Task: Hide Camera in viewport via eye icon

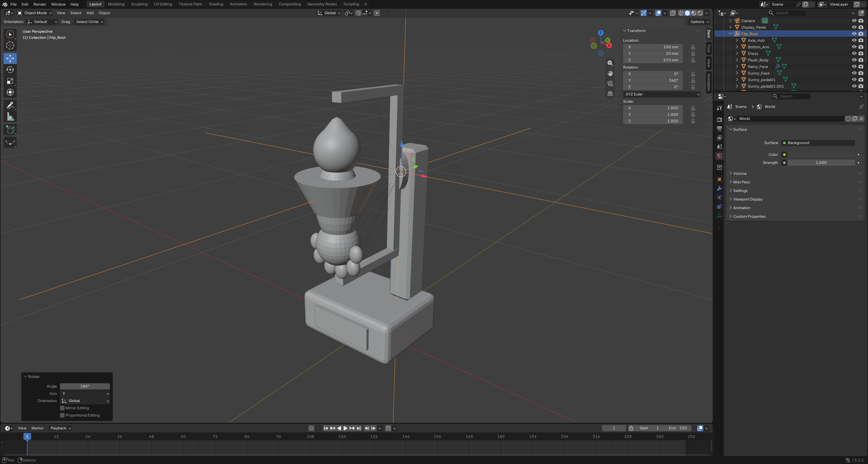Action: 854,21
